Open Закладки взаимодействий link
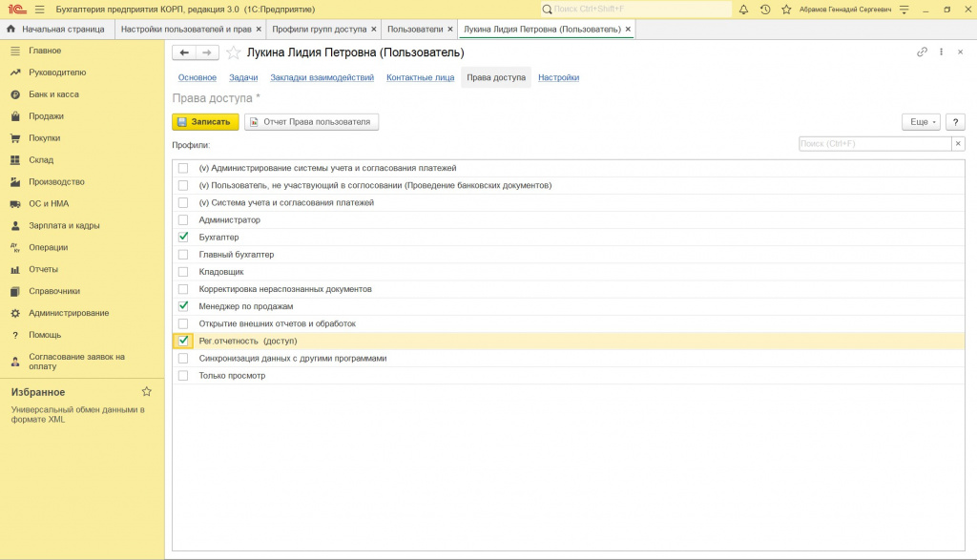This screenshot has width=977, height=560. (322, 77)
